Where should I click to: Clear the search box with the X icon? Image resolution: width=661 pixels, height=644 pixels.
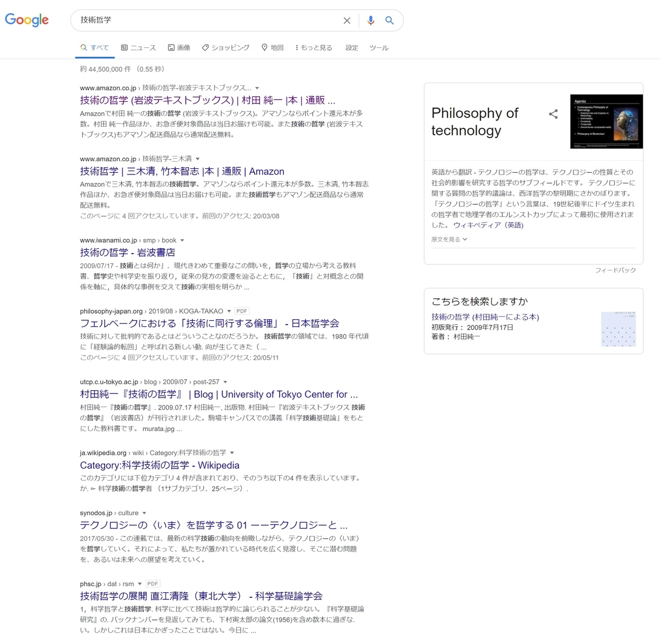point(347,20)
